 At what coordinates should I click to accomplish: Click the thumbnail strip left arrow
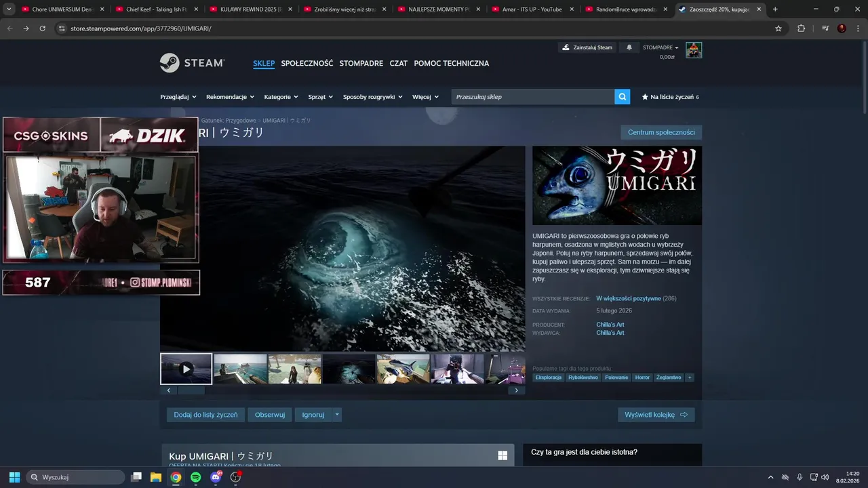pyautogui.click(x=169, y=390)
